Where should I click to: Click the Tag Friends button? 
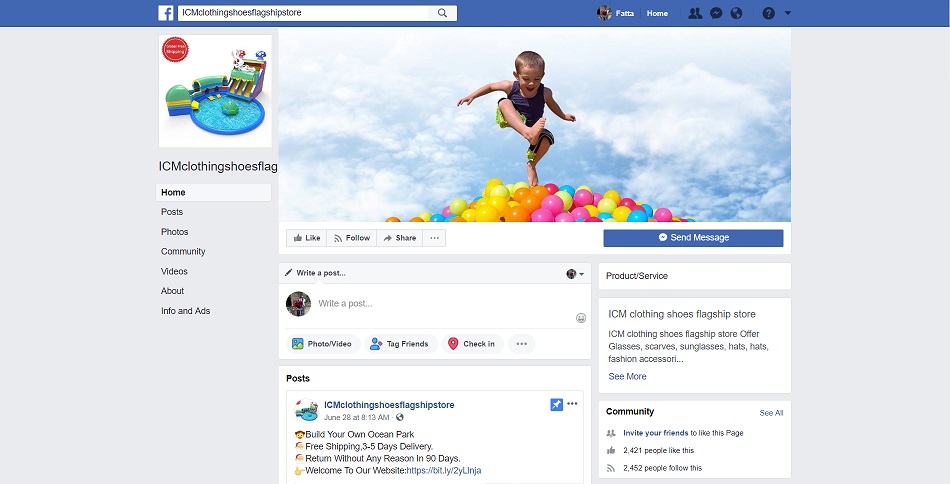coord(400,344)
